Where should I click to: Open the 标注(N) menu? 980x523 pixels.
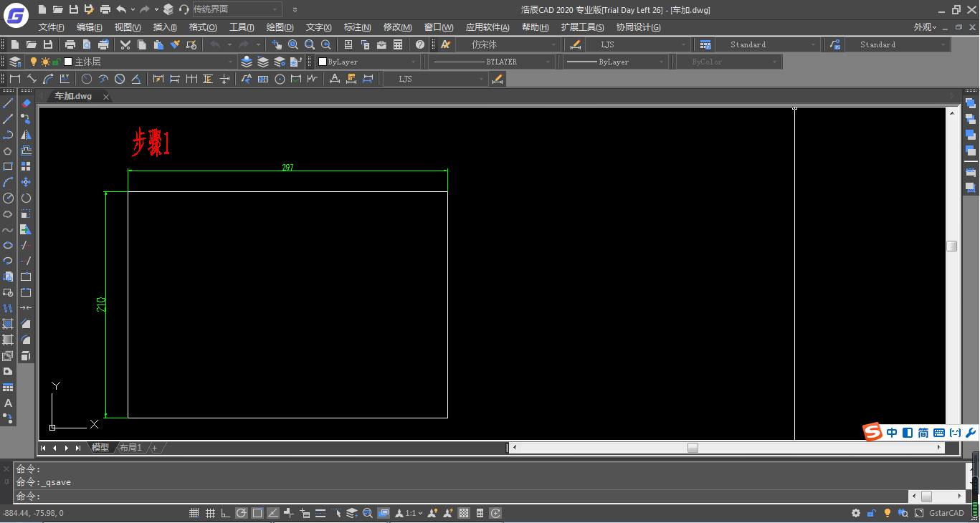(357, 27)
